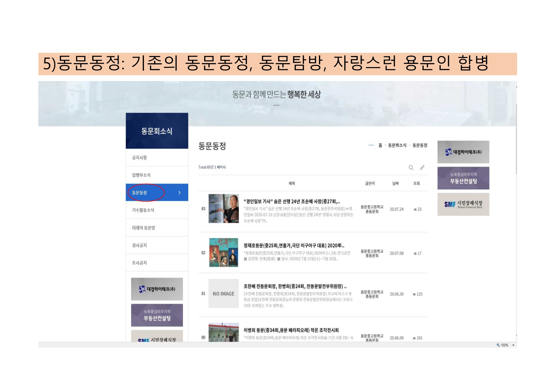The width and height of the screenshot is (555, 392).
Task: Click the pencil write-post icon
Action: point(422,167)
